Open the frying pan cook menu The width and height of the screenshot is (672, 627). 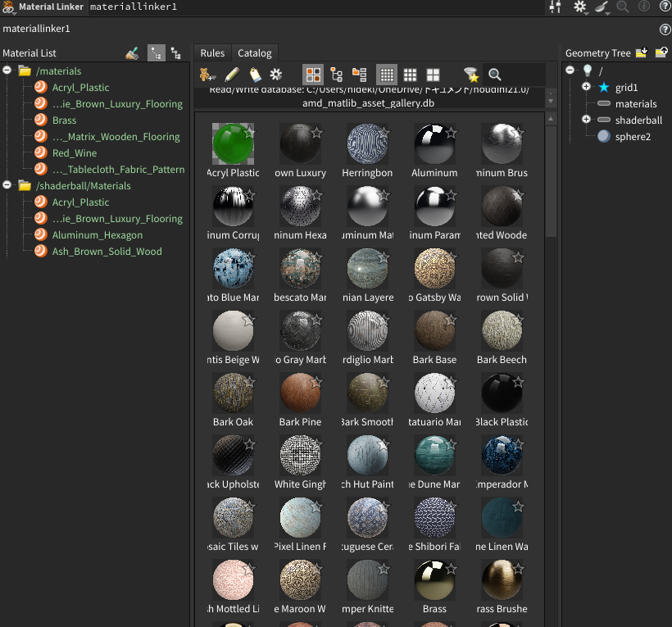pyautogui.click(x=602, y=7)
